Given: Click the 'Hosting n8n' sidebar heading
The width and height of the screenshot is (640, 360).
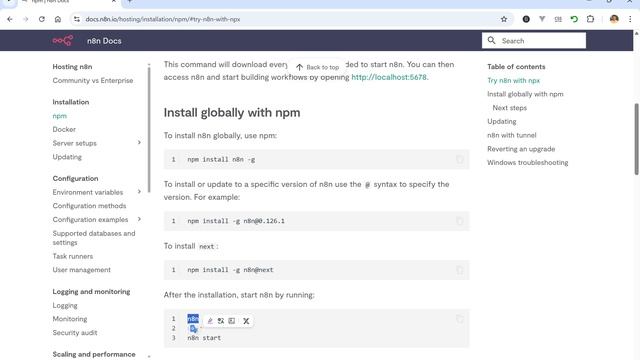Looking at the screenshot, I should pyautogui.click(x=72, y=67).
